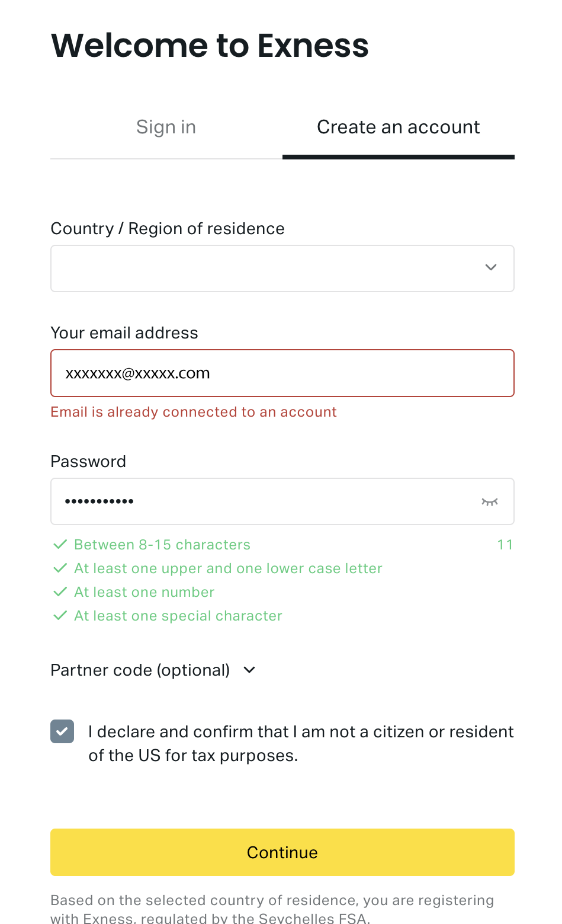
Task: Click the Welcome to Exness heading
Action: coord(210,46)
